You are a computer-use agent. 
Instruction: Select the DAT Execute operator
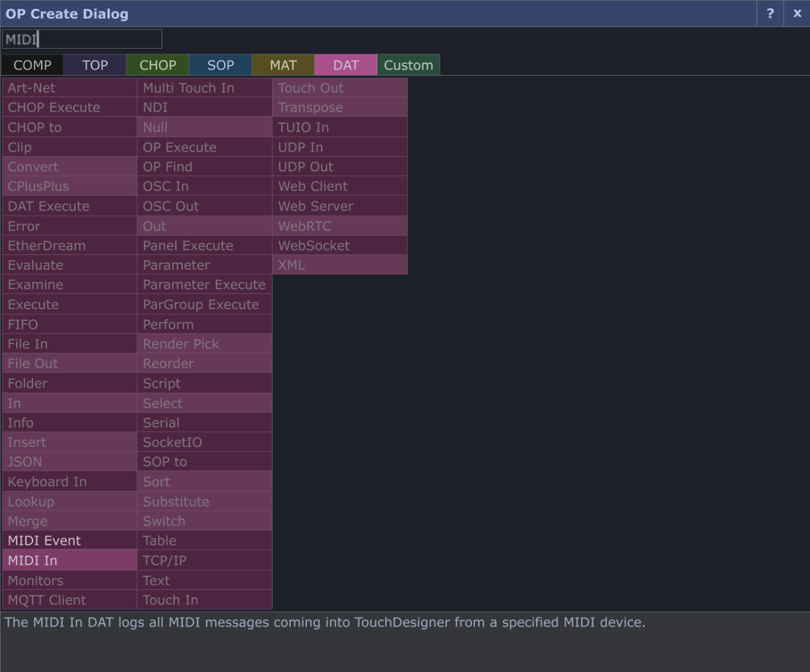[69, 206]
